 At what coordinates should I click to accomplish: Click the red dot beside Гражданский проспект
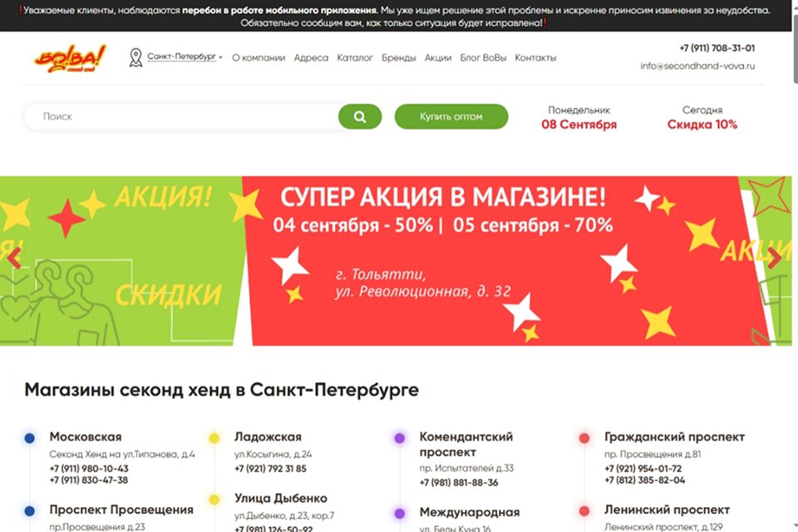pos(584,438)
